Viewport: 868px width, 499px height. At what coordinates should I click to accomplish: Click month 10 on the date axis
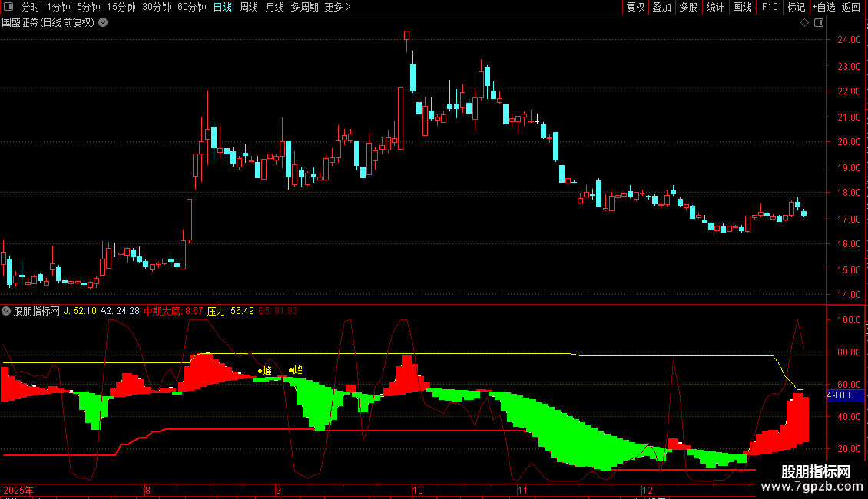[418, 490]
